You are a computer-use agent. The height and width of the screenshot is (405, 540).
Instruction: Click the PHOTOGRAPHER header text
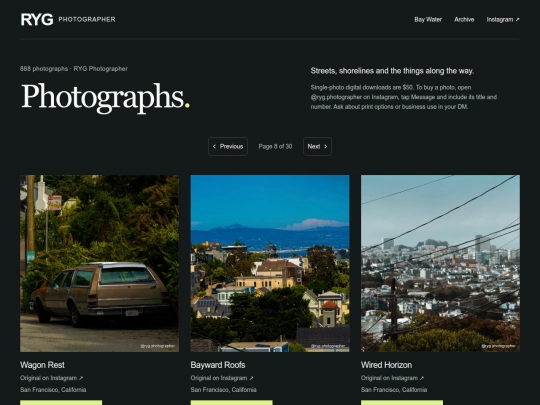(87, 20)
